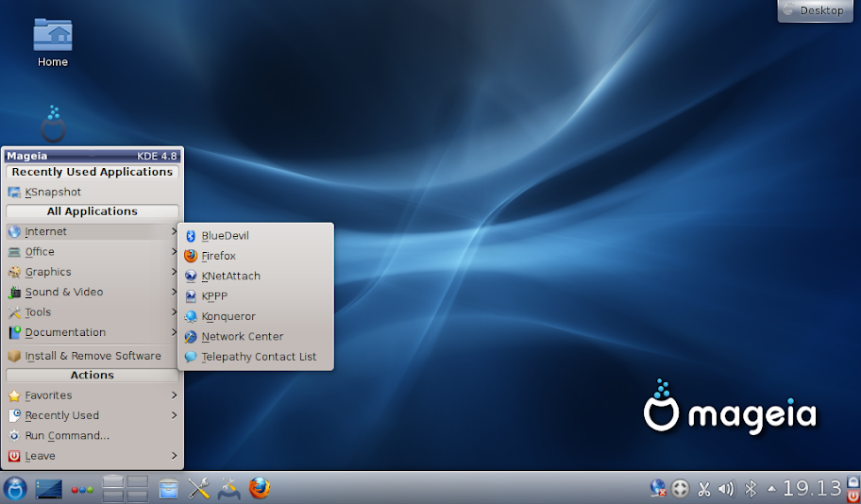Select Install & Remove Software
Screen dimensions: 861x504
point(93,357)
